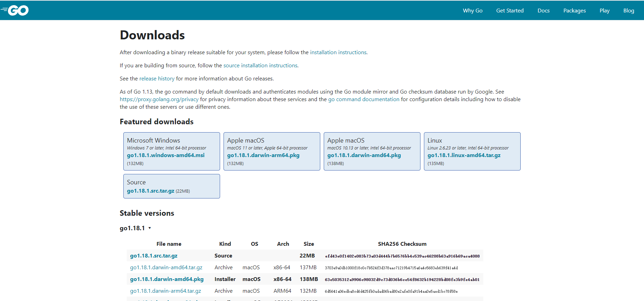Viewport: 644px width, 301px height.
Task: Select the 137MB size cell
Action: point(308,268)
